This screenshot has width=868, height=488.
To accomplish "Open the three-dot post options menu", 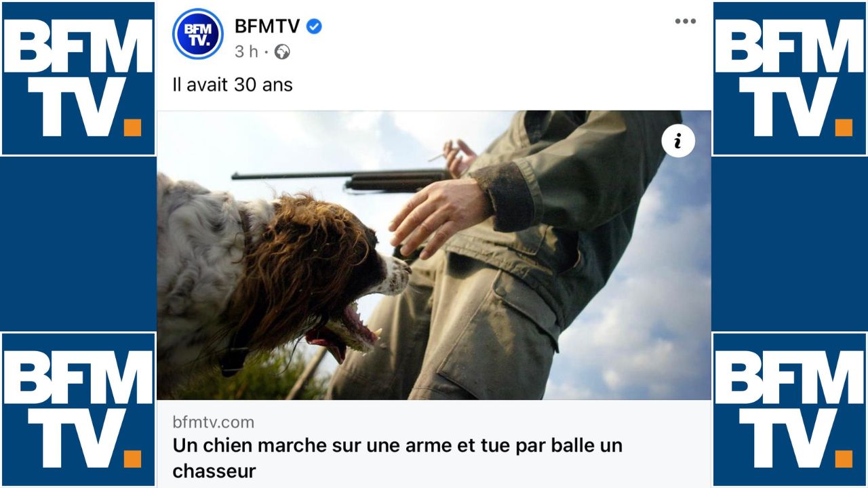I will tap(686, 21).
